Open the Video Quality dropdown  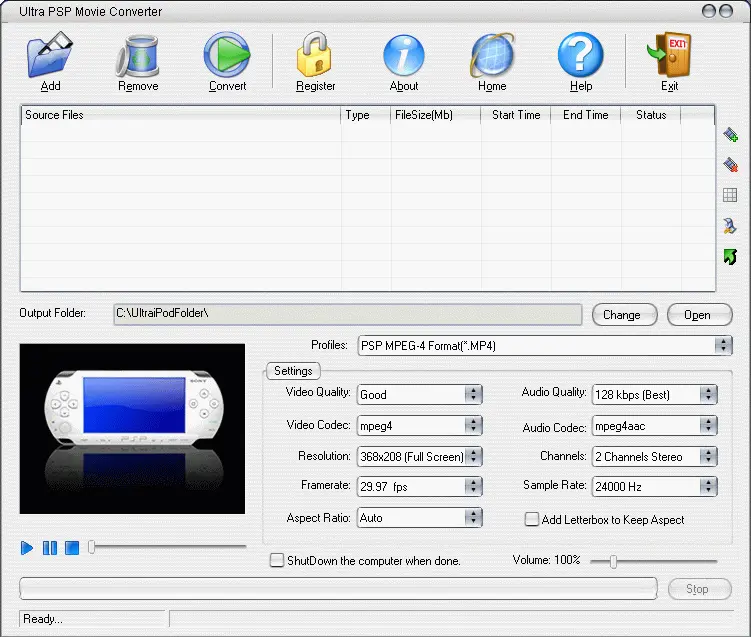pos(419,395)
